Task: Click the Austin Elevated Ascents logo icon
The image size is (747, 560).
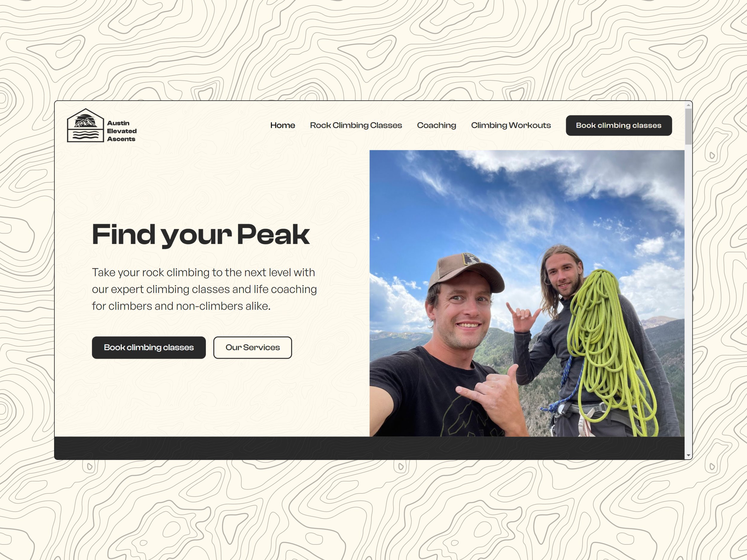Action: [x=83, y=126]
